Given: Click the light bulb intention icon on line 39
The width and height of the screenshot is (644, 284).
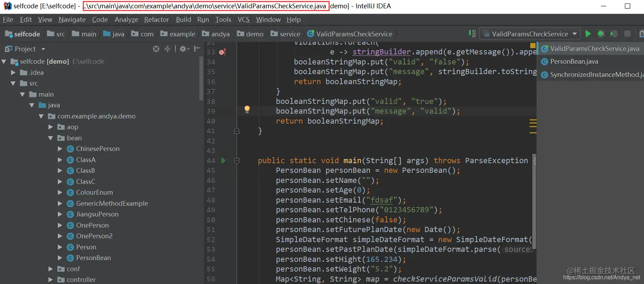Looking at the screenshot, I should 247,109.
